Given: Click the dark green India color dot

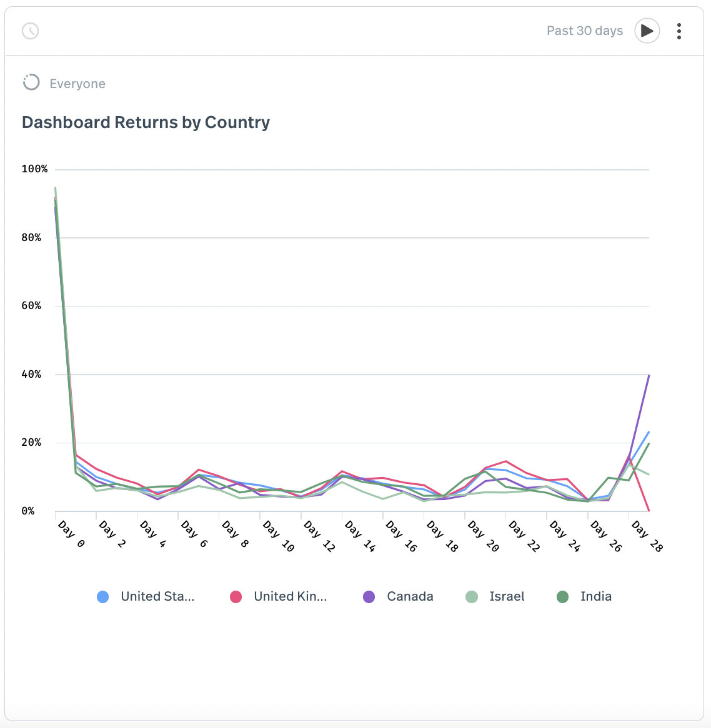Looking at the screenshot, I should pyautogui.click(x=562, y=597).
